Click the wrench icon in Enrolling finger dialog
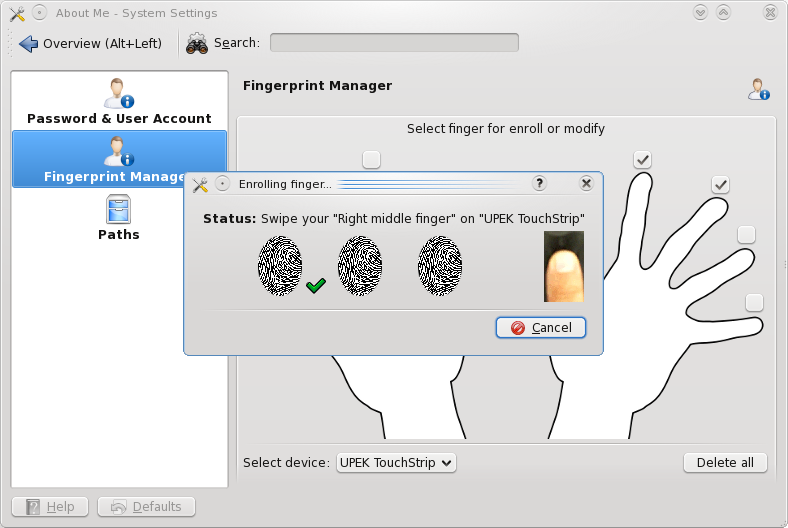788x528 pixels. (200, 184)
